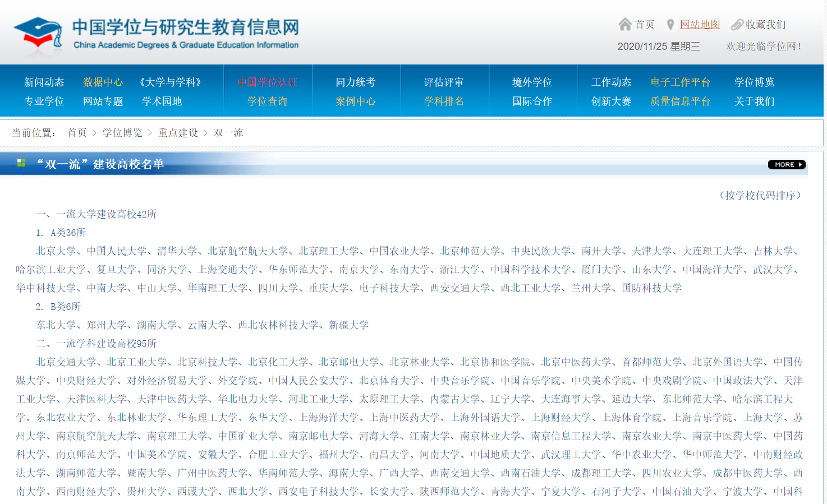The image size is (827, 504).
Task: Click the home house icon
Action: point(625,24)
